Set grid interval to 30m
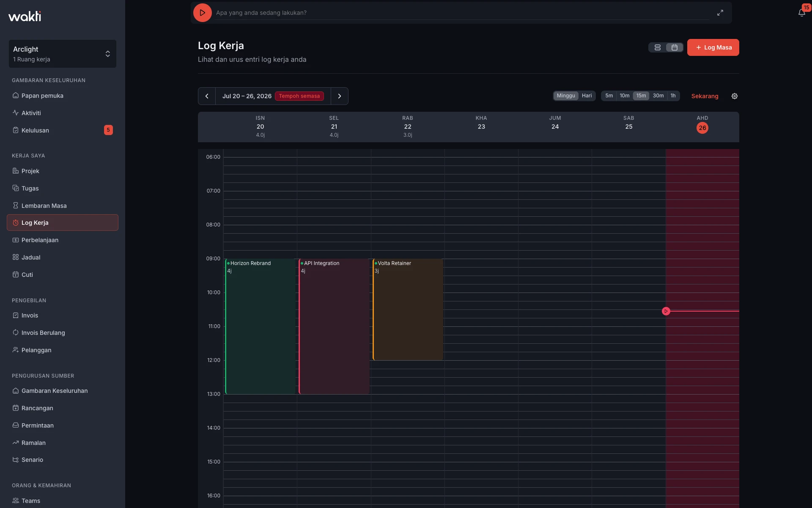This screenshot has height=508, width=812. click(658, 96)
